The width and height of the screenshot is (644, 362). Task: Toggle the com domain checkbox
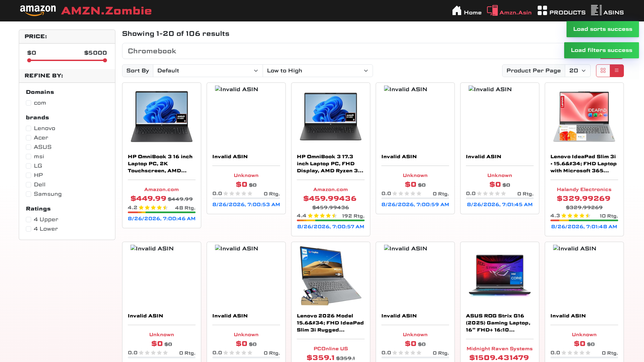tap(29, 103)
